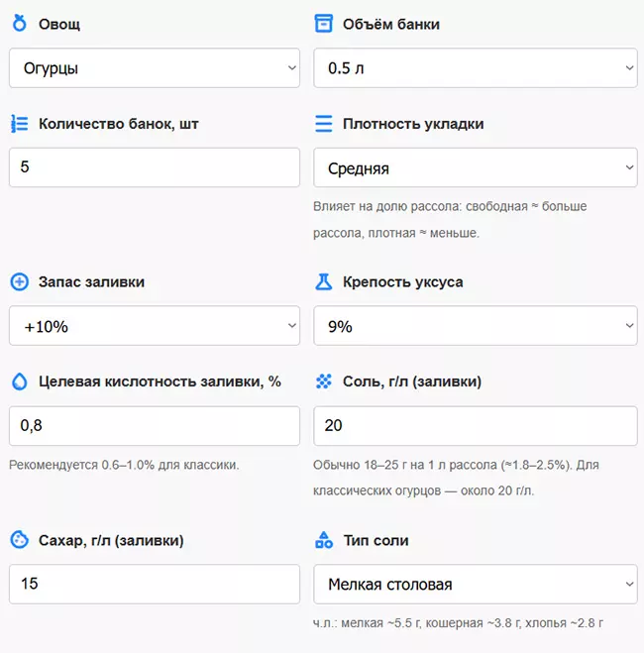Screen dimensions: 644x653
Task: Click the list icon beside Количество банок
Action: pos(19,124)
